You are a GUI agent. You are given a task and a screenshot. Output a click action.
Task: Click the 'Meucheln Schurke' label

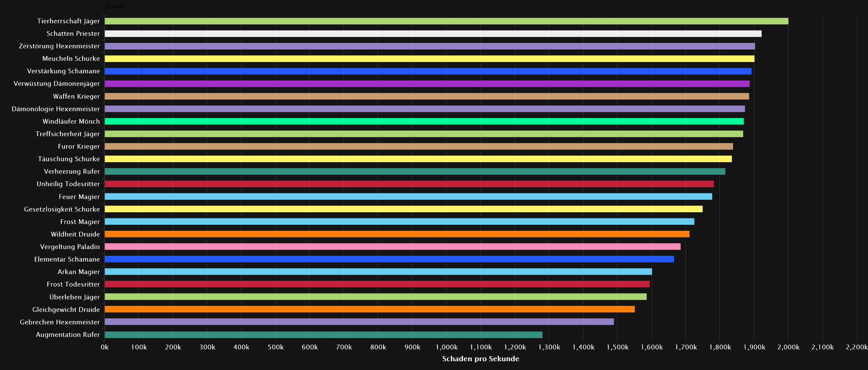point(71,58)
